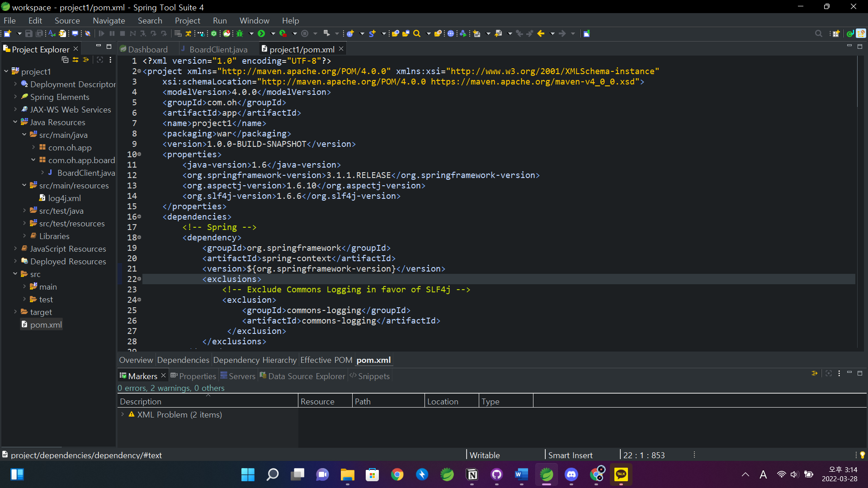Image resolution: width=868 pixels, height=488 pixels.
Task: Click the Search magnifier toolbar icon
Action: (x=417, y=33)
